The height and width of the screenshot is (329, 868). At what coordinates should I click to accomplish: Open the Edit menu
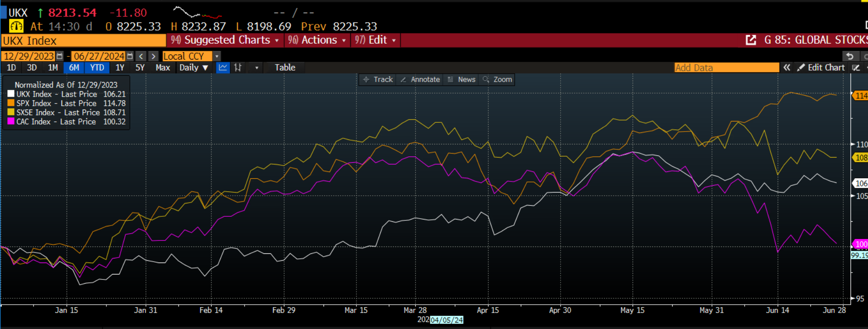(x=375, y=40)
